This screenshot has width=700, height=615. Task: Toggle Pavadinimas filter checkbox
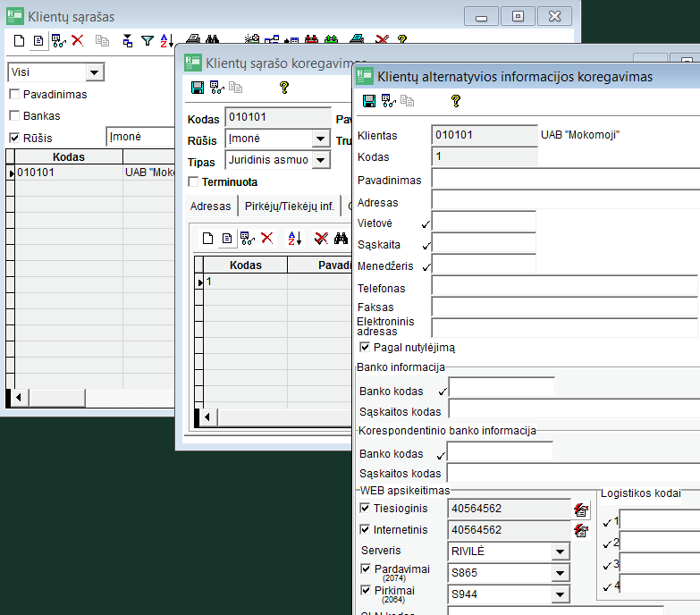pos(14,94)
